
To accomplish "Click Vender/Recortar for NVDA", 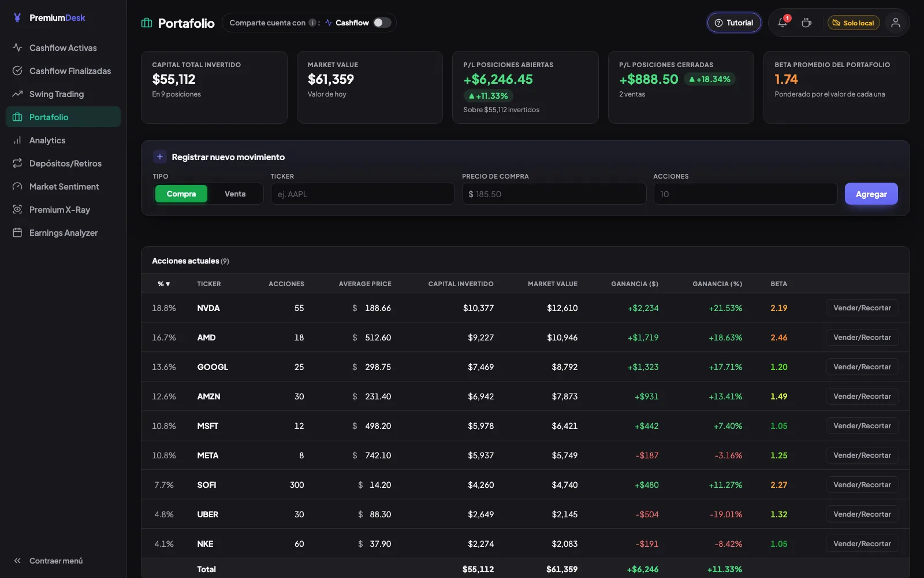I will tap(862, 307).
